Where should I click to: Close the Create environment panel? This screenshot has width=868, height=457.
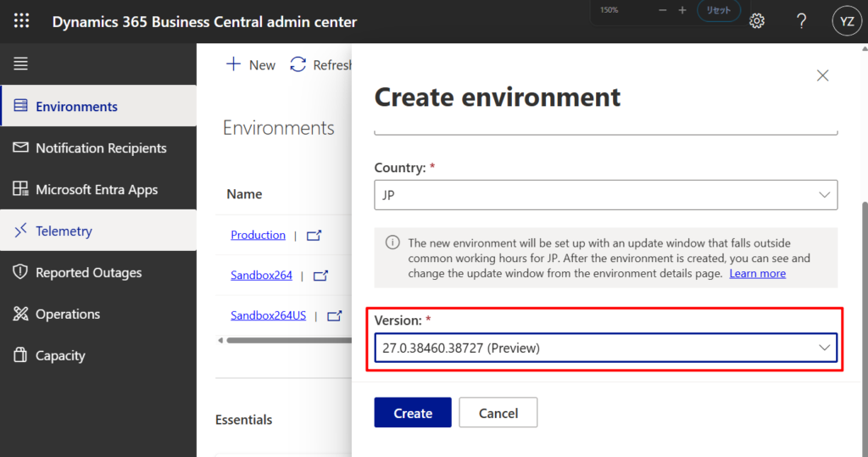click(822, 75)
